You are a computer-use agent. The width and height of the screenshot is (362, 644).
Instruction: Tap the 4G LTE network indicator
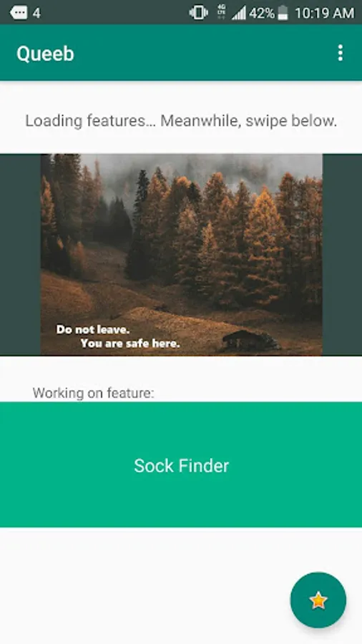[x=221, y=12]
